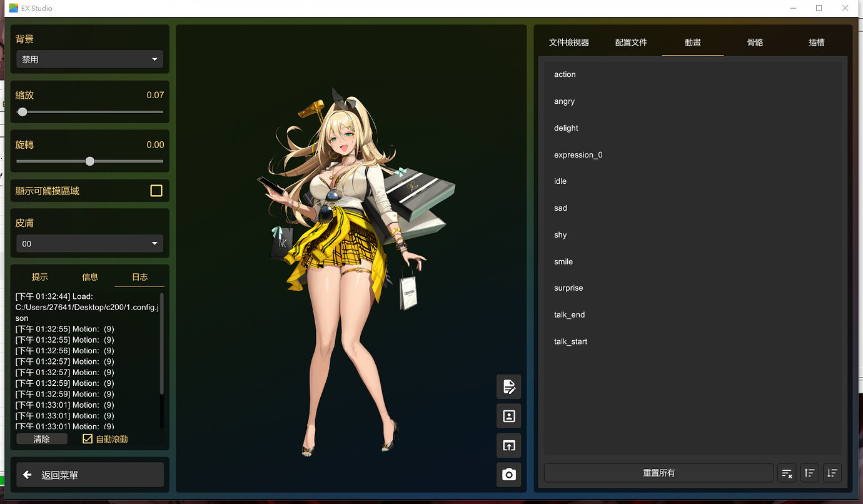The image size is (863, 504).
Task: Take a screenshot with the camera icon
Action: point(508,475)
